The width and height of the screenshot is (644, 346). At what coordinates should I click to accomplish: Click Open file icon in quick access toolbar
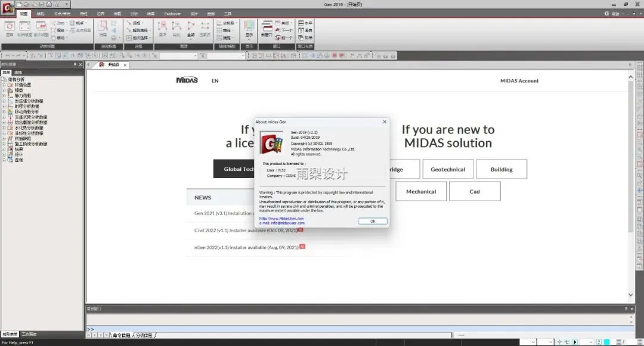pyautogui.click(x=27, y=4)
